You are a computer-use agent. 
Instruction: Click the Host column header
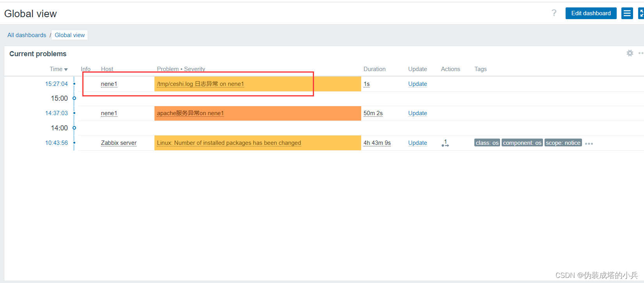click(x=107, y=69)
